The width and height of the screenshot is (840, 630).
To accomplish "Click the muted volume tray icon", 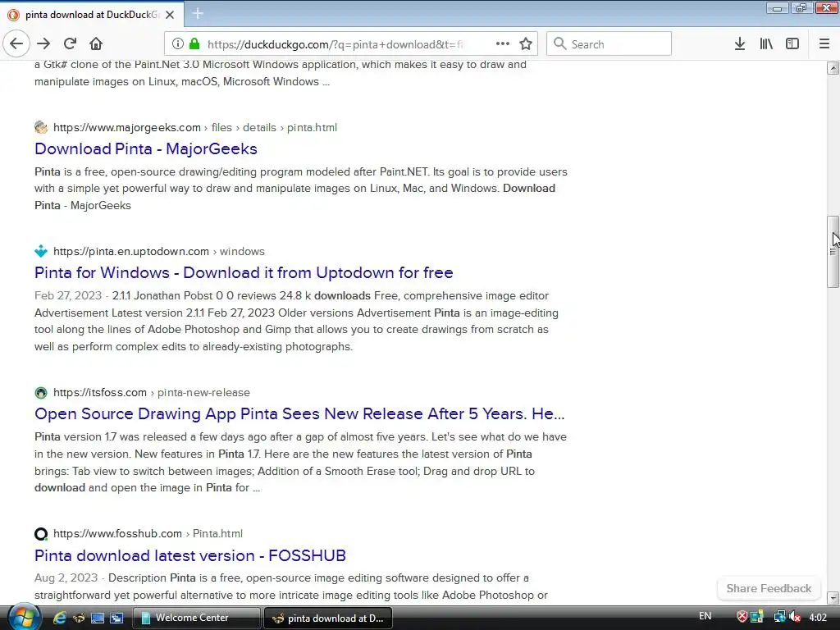I will pyautogui.click(x=796, y=617).
